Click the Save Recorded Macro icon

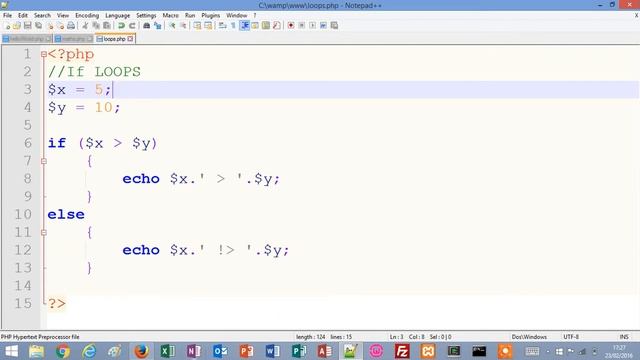tap(334, 26)
